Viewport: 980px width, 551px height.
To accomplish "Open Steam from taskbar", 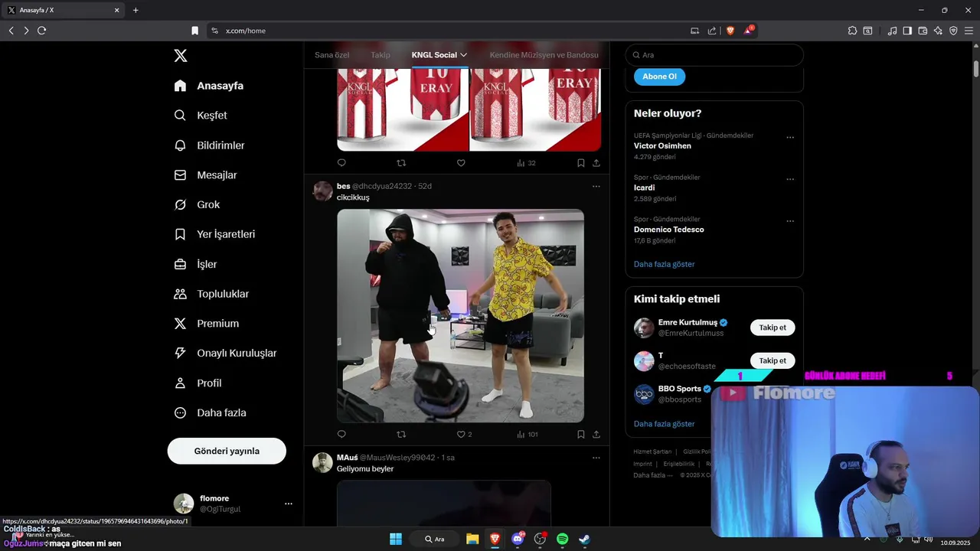I will click(584, 539).
